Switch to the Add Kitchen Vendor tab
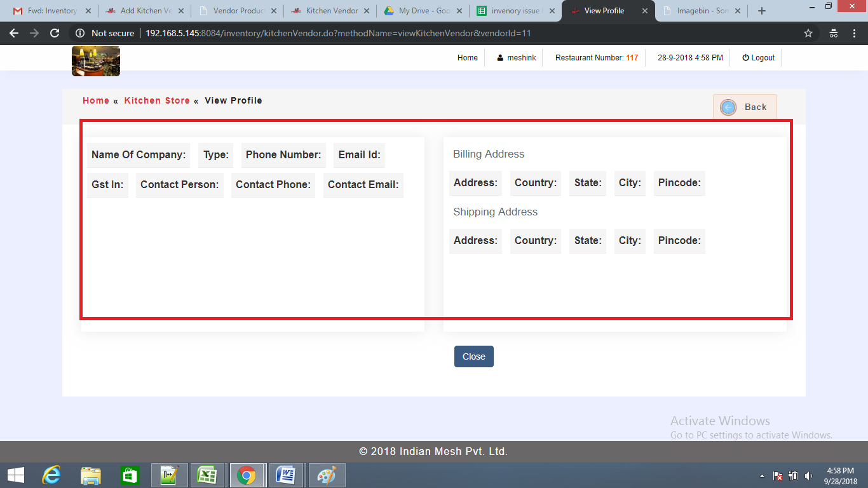The height and width of the screenshot is (488, 868). (x=145, y=11)
